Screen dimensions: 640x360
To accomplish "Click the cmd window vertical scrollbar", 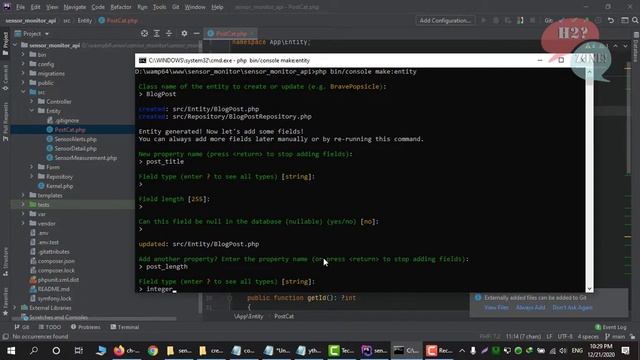I will [589, 180].
